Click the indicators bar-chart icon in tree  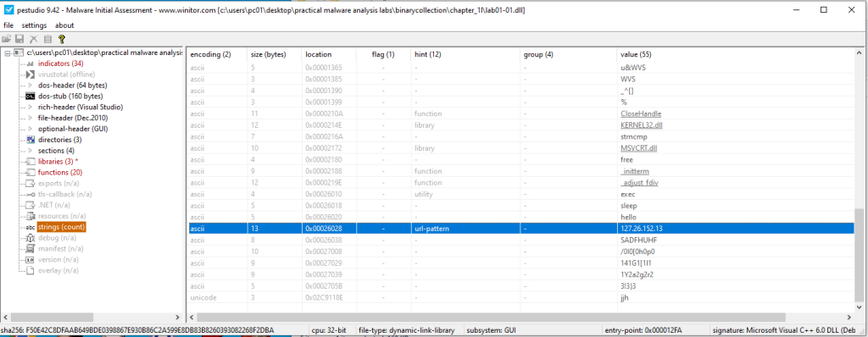(x=30, y=64)
